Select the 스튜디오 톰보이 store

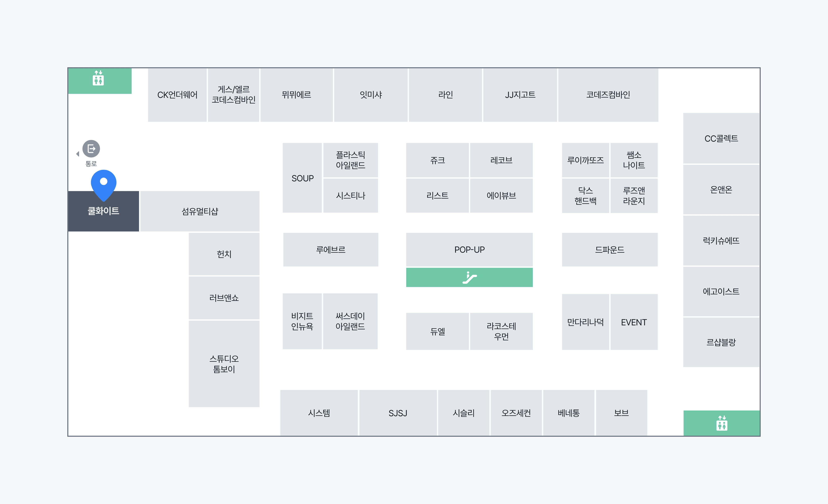pyautogui.click(x=224, y=364)
